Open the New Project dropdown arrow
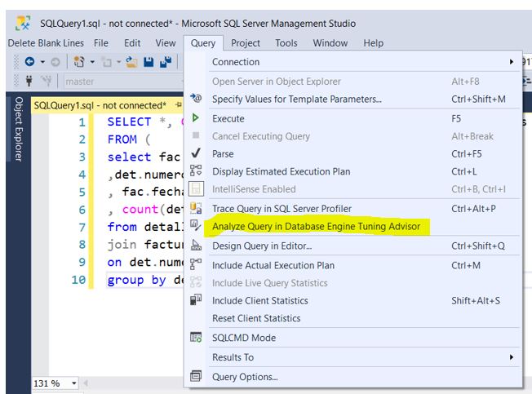 pyautogui.click(x=92, y=62)
